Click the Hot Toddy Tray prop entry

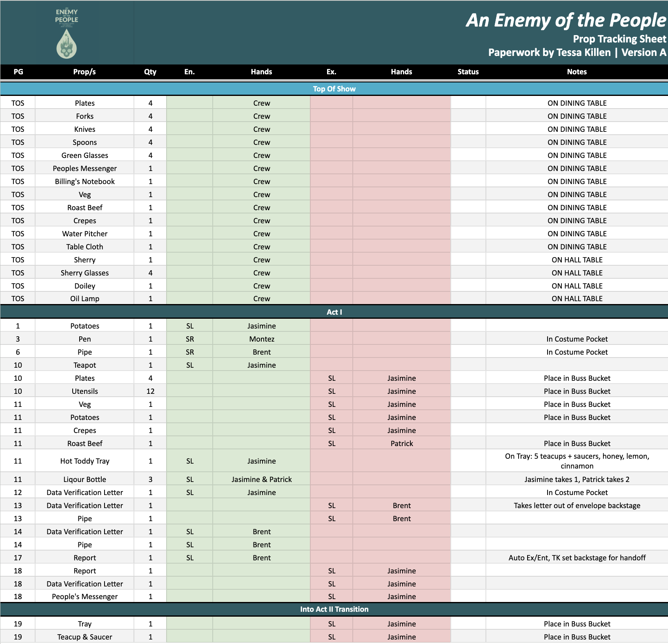[85, 461]
